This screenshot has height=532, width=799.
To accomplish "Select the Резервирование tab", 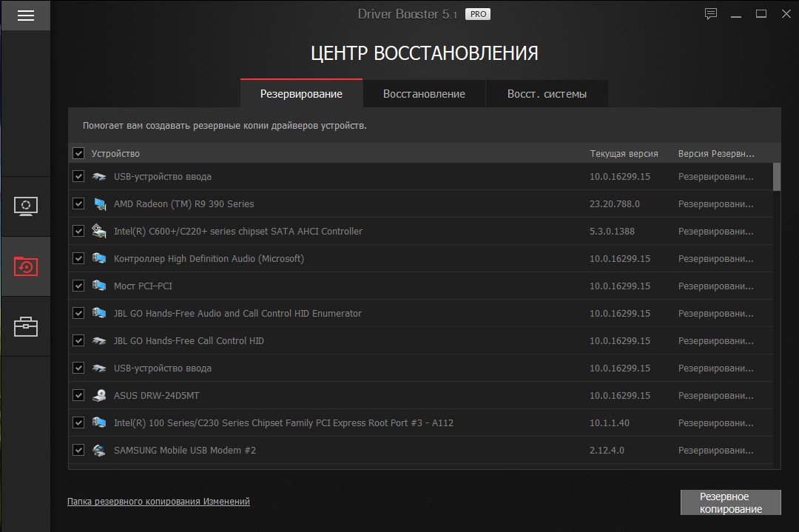I will pyautogui.click(x=301, y=94).
